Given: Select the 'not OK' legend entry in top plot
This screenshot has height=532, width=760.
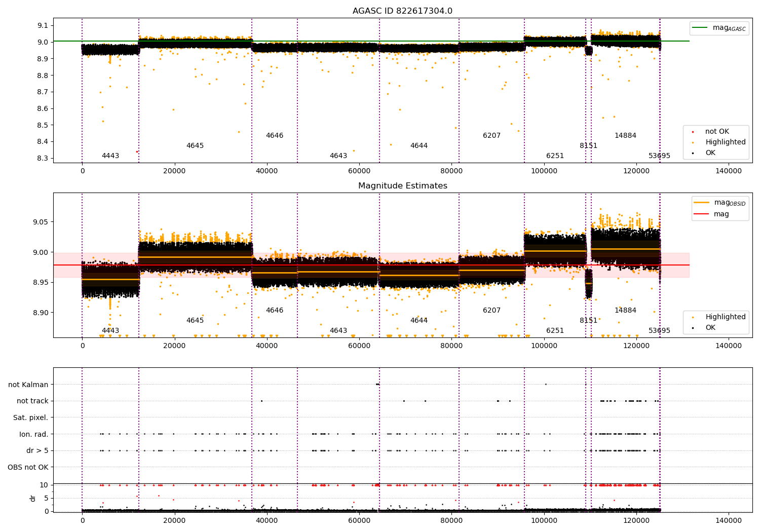Looking at the screenshot, I should click(717, 132).
